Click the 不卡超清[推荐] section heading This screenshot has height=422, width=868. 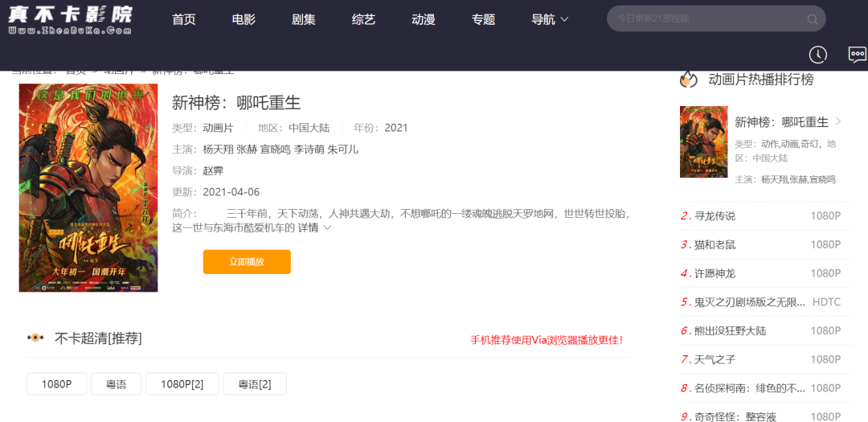point(98,338)
